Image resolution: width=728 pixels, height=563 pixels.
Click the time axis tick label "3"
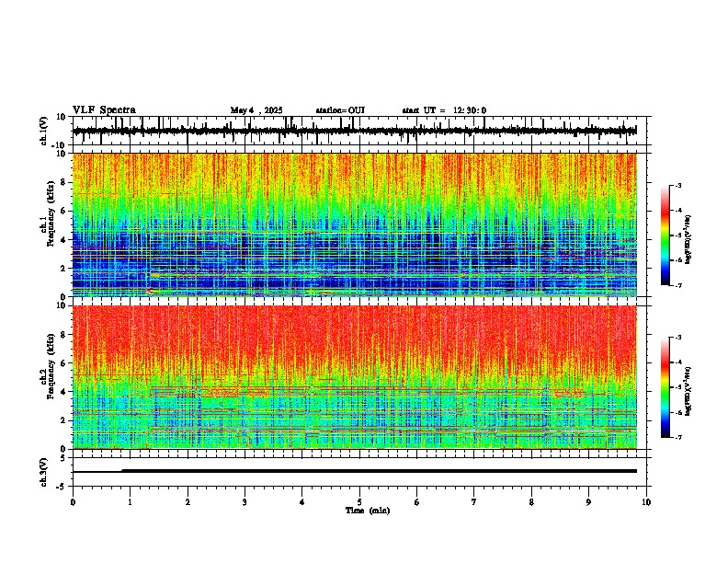coord(245,502)
